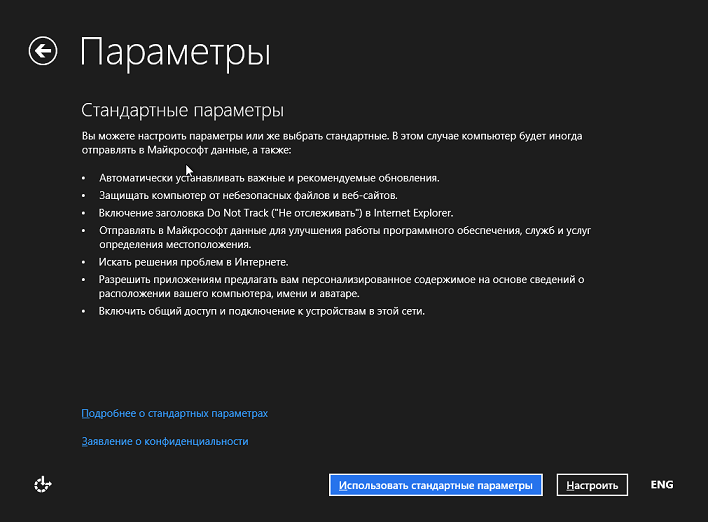Click the "Стандартные параметры" heading

coord(182,110)
